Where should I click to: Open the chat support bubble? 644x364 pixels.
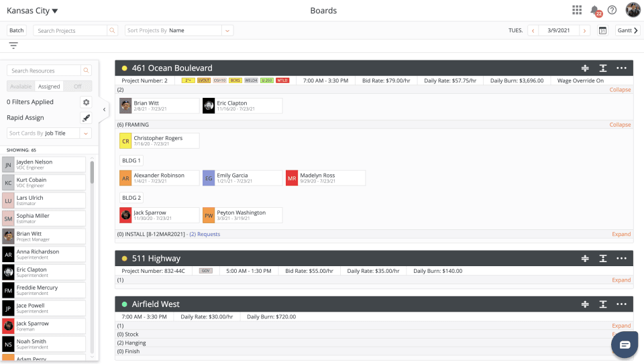tap(625, 345)
